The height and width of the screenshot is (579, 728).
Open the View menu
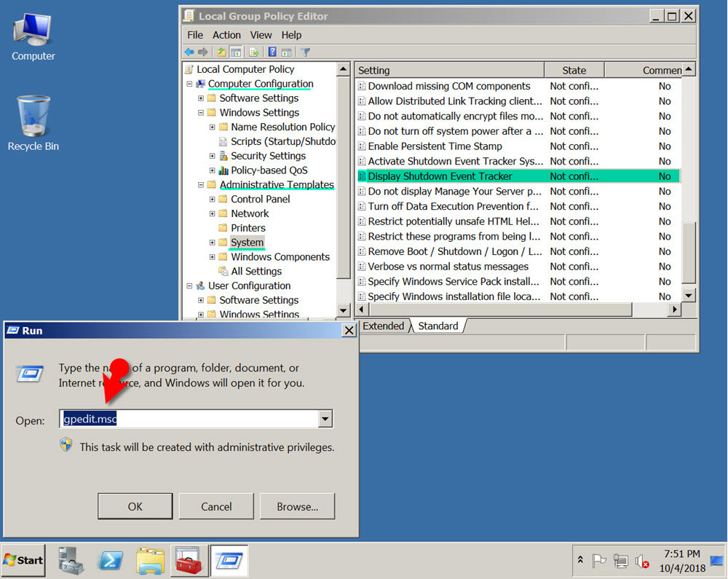(261, 35)
